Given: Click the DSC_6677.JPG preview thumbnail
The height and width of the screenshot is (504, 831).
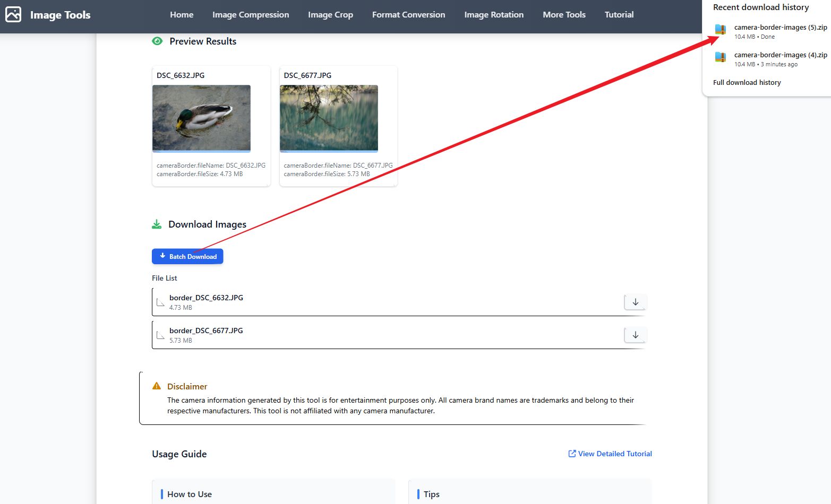Looking at the screenshot, I should tap(329, 118).
